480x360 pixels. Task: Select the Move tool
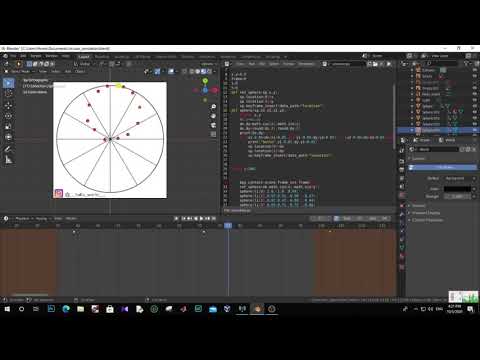click(8, 105)
